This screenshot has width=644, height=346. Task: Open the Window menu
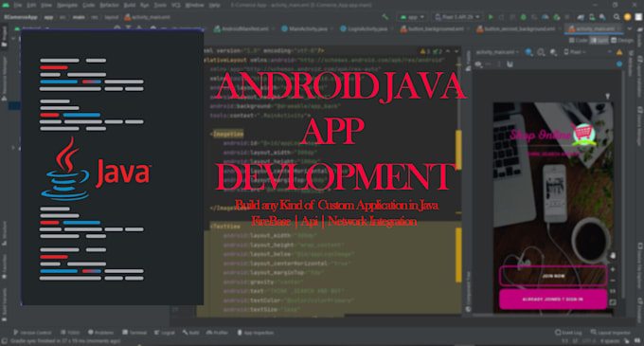coord(195,6)
